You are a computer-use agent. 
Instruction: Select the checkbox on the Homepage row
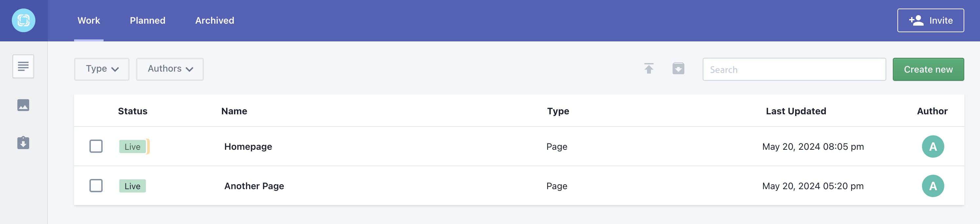point(96,146)
